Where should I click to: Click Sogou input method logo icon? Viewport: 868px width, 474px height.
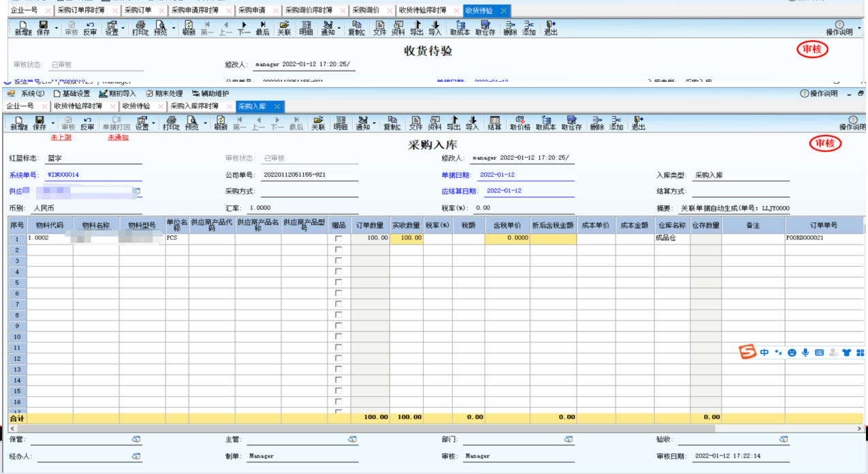click(x=748, y=353)
